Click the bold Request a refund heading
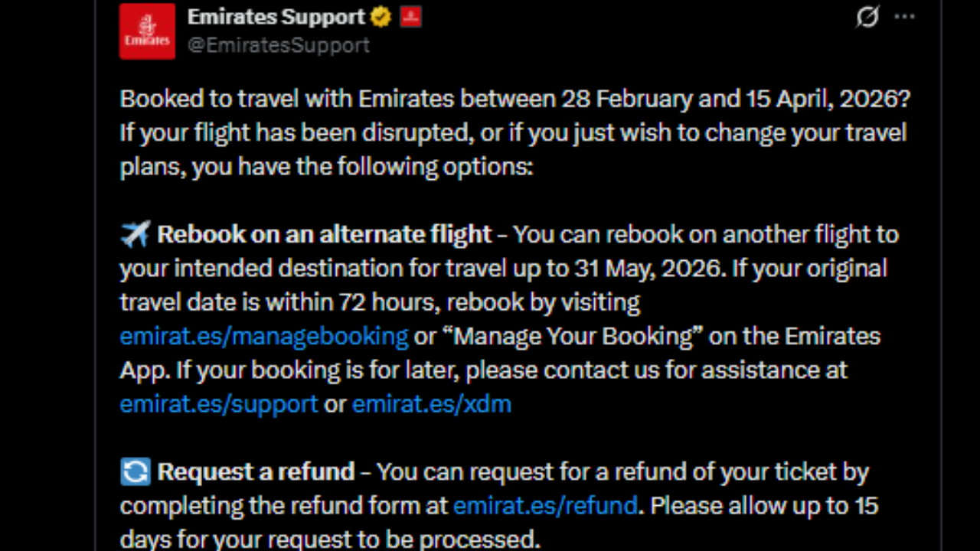980x551 pixels. pos(254,471)
